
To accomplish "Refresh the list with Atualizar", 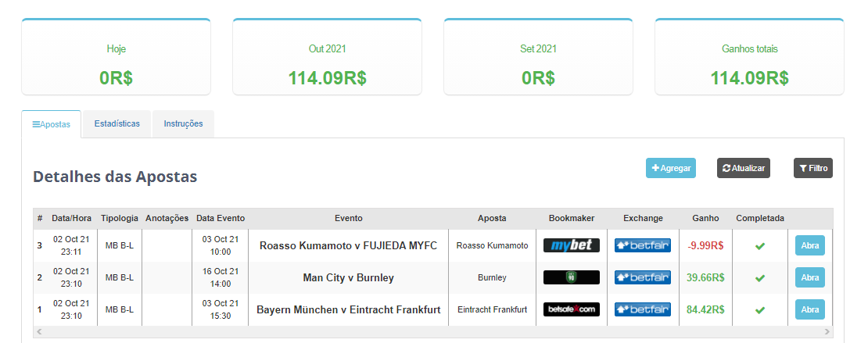I will pyautogui.click(x=744, y=168).
